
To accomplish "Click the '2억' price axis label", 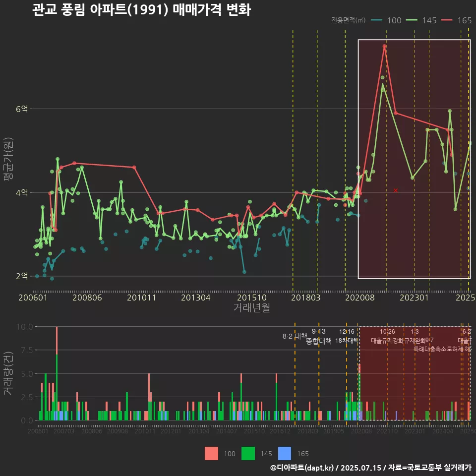I will point(22,276).
